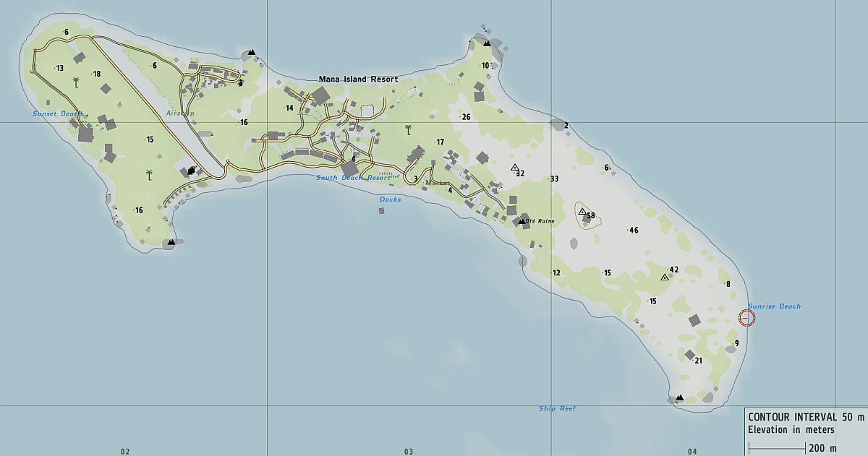Click the Mana Island Resort label
The width and height of the screenshot is (868, 456).
click(x=359, y=79)
